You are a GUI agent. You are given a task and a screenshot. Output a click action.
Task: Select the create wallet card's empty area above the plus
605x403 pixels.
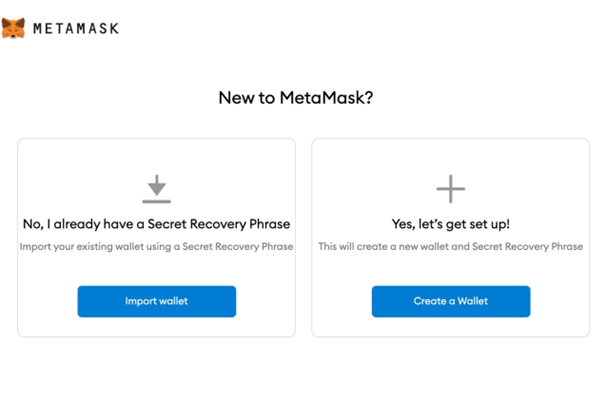click(x=451, y=156)
